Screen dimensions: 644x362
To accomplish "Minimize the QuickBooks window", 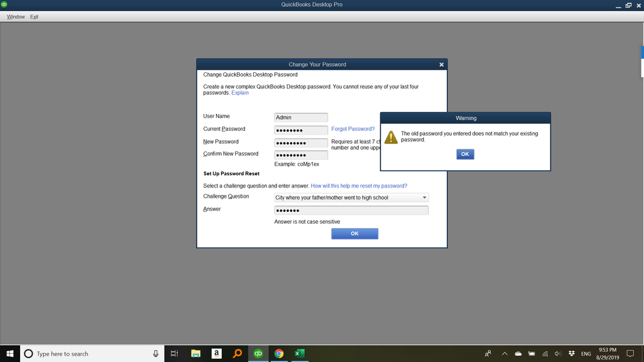I will point(618,5).
